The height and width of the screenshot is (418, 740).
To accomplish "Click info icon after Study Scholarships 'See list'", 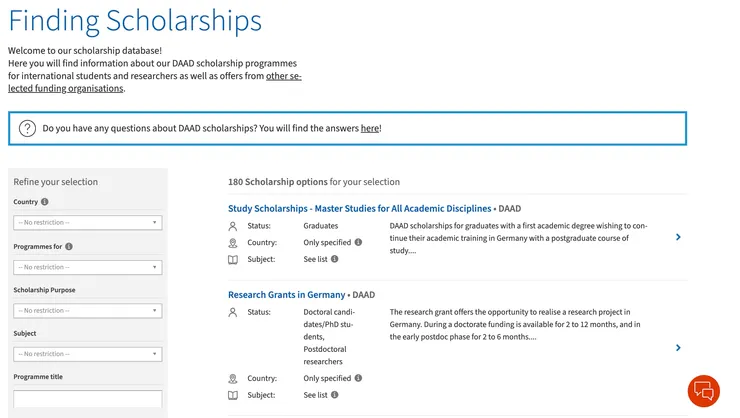I will point(335,258).
